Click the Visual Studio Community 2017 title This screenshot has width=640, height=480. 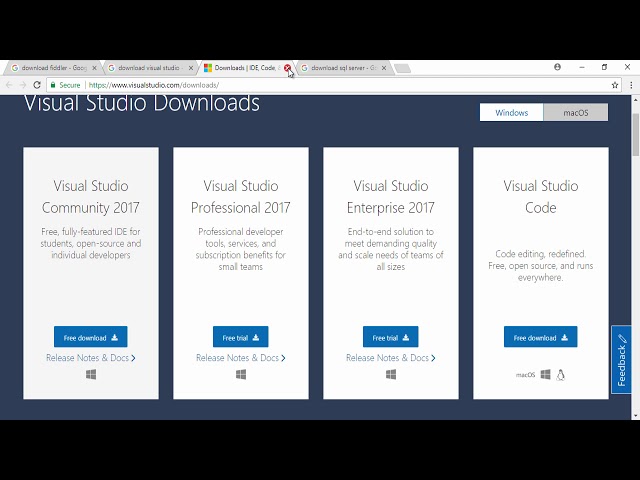[91, 197]
